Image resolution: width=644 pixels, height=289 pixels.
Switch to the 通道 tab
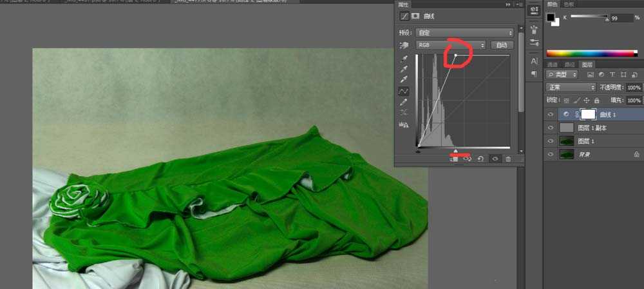point(553,65)
